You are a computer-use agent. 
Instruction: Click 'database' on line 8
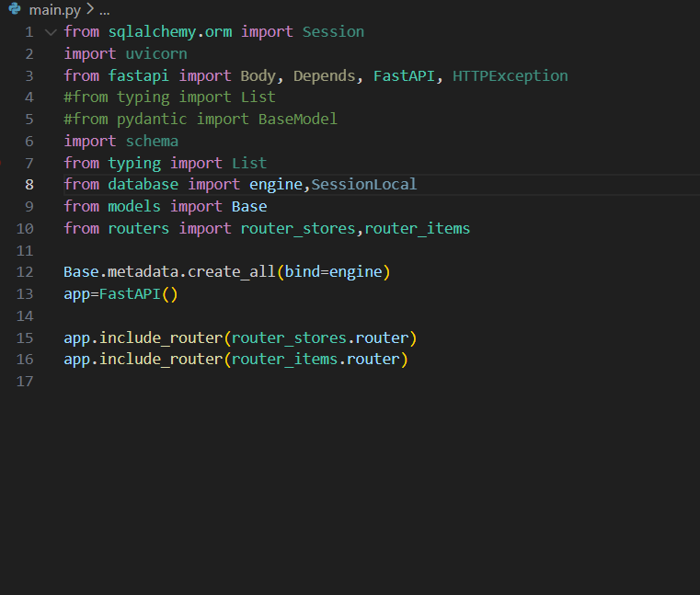coord(143,184)
